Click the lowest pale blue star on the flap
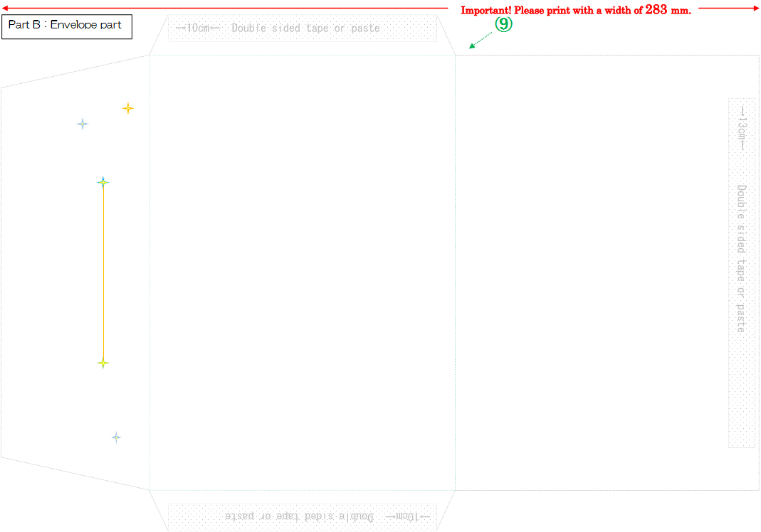 [x=116, y=437]
